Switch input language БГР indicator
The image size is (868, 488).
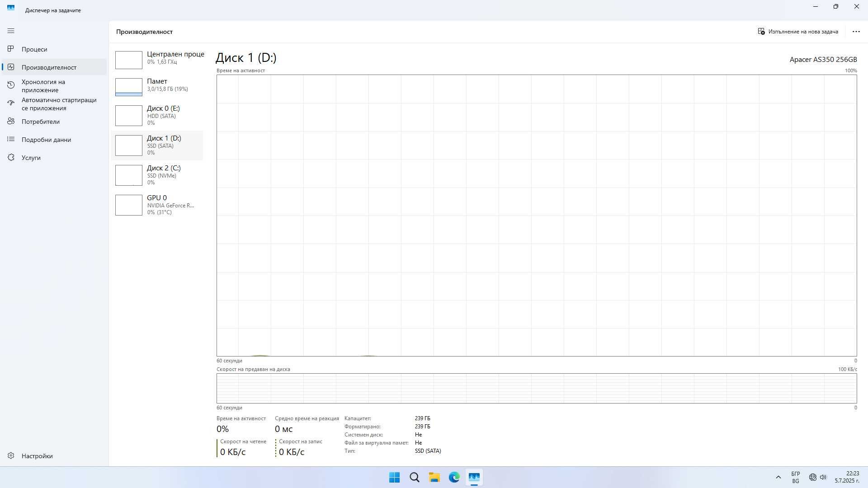pos(795,477)
